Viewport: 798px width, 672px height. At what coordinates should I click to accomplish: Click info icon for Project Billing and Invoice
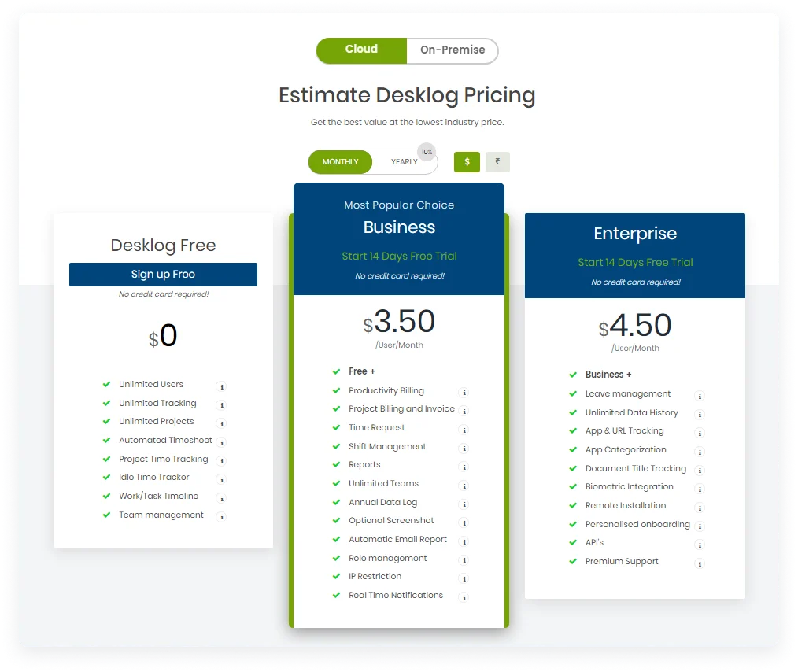[464, 411]
